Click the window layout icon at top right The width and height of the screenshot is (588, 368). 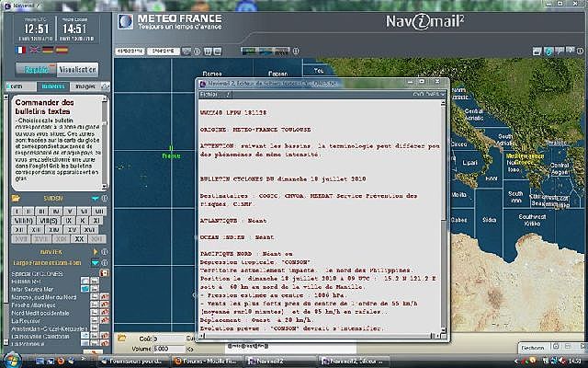[x=537, y=52]
